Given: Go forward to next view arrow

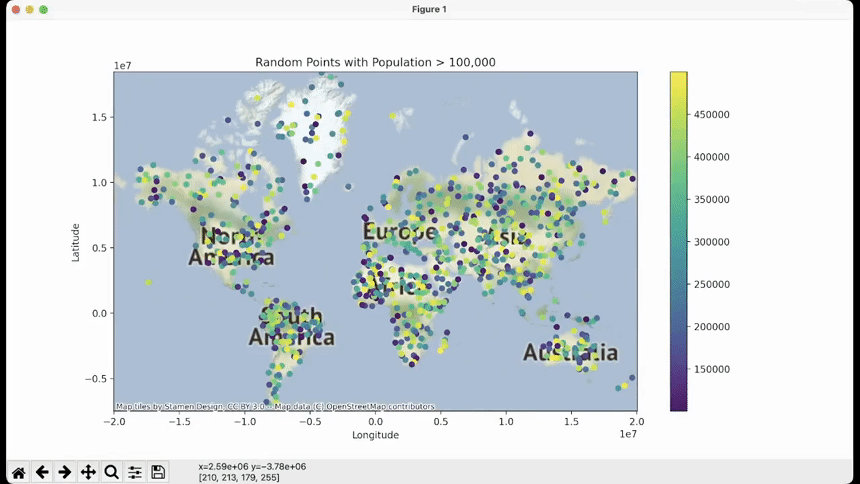Looking at the screenshot, I should click(65, 472).
